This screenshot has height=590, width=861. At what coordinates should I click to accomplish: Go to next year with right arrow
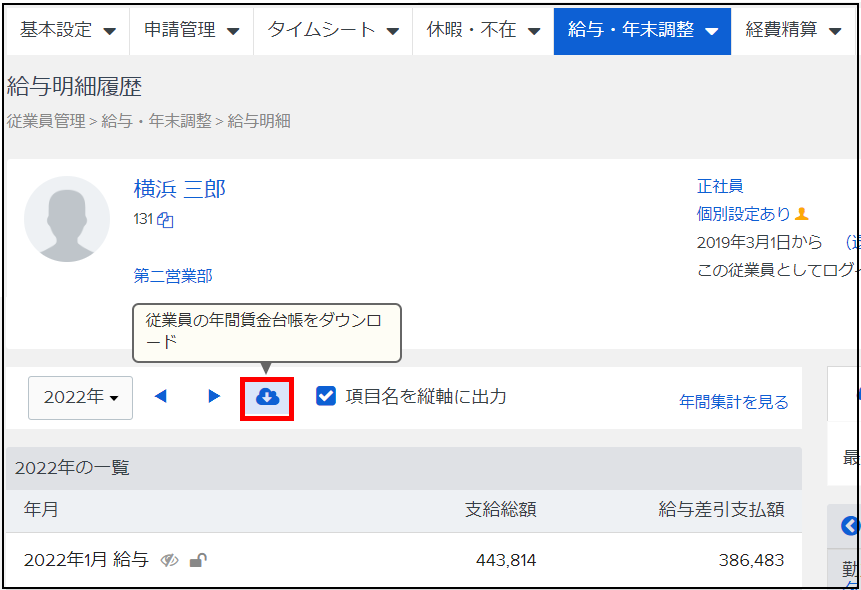[x=214, y=397]
